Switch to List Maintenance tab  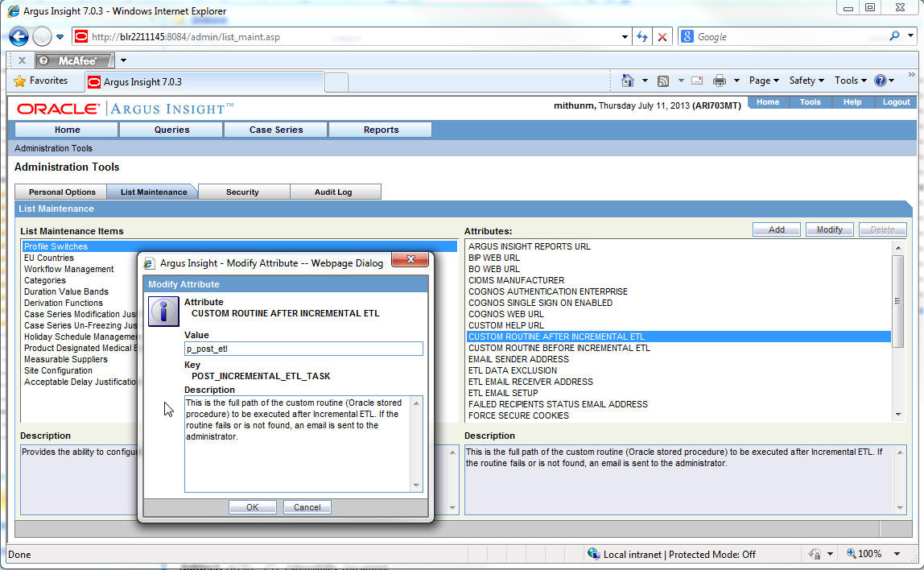(x=153, y=192)
